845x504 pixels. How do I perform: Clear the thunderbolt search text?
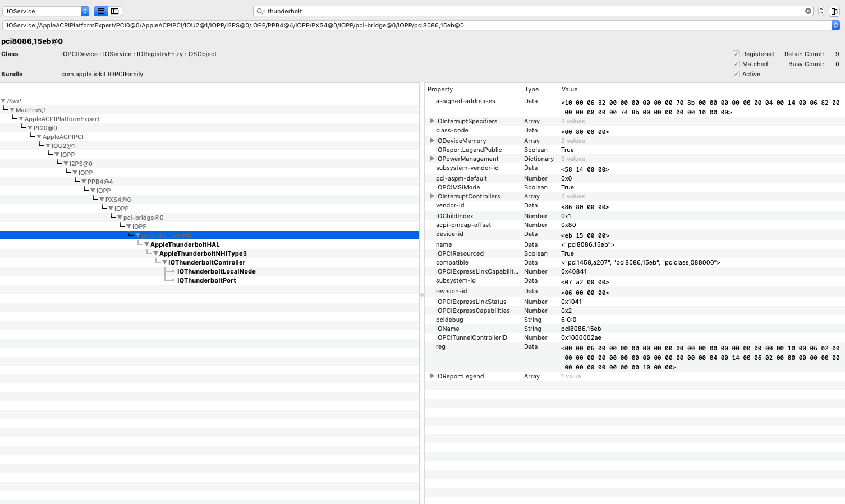pyautogui.click(x=808, y=11)
